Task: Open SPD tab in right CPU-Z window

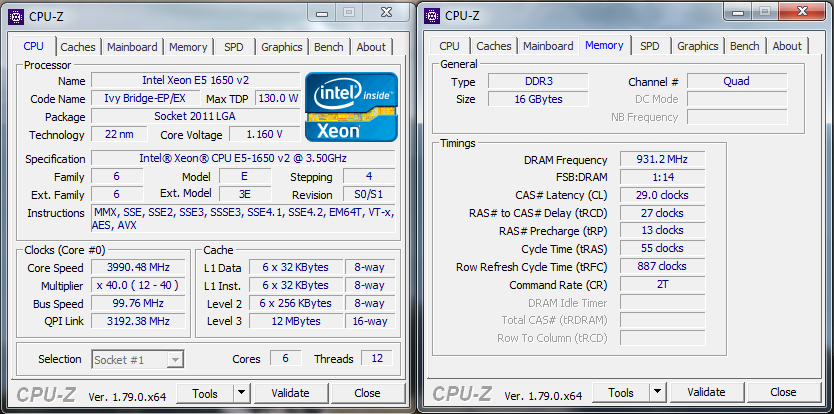Action: (x=650, y=46)
